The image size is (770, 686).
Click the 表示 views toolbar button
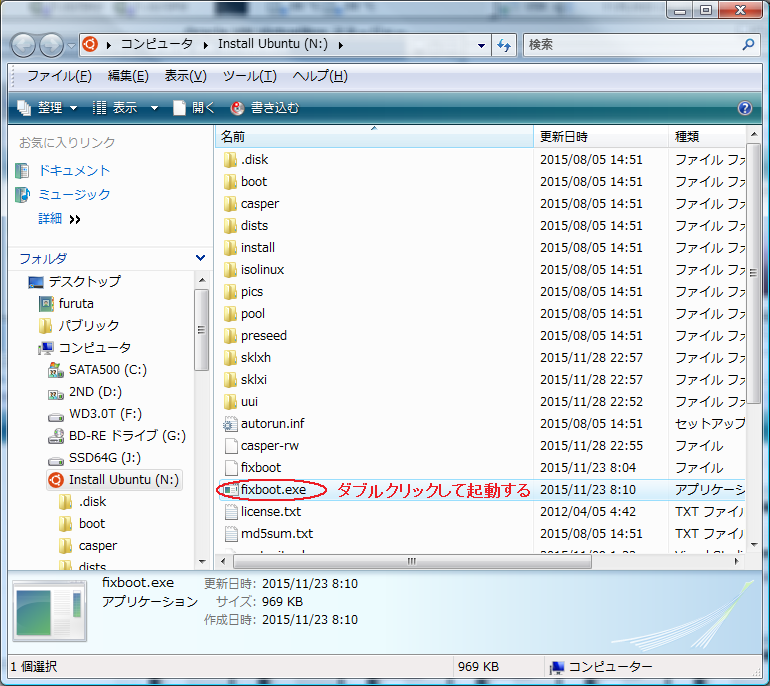115,108
